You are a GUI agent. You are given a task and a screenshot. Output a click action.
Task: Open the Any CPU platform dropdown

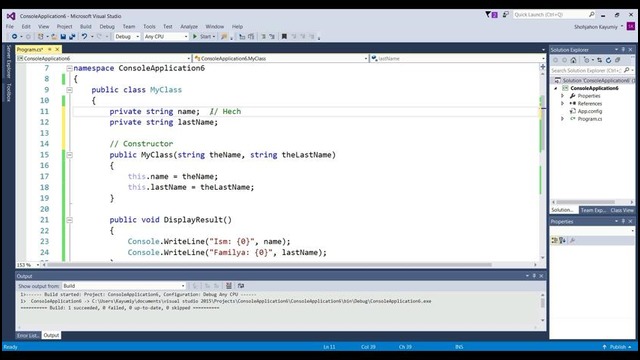point(166,36)
